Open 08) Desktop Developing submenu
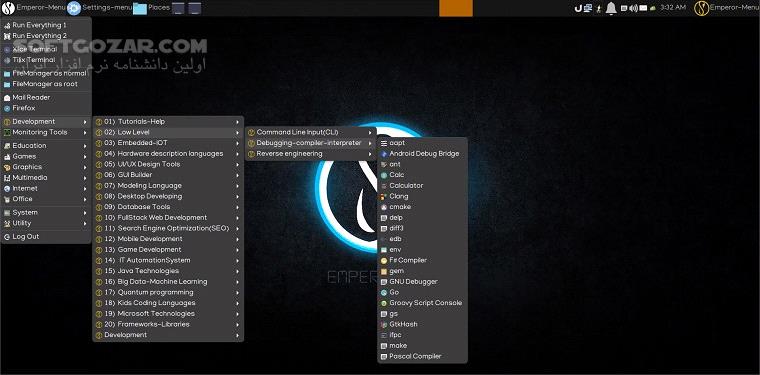The height and width of the screenshot is (375, 760). pos(168,196)
